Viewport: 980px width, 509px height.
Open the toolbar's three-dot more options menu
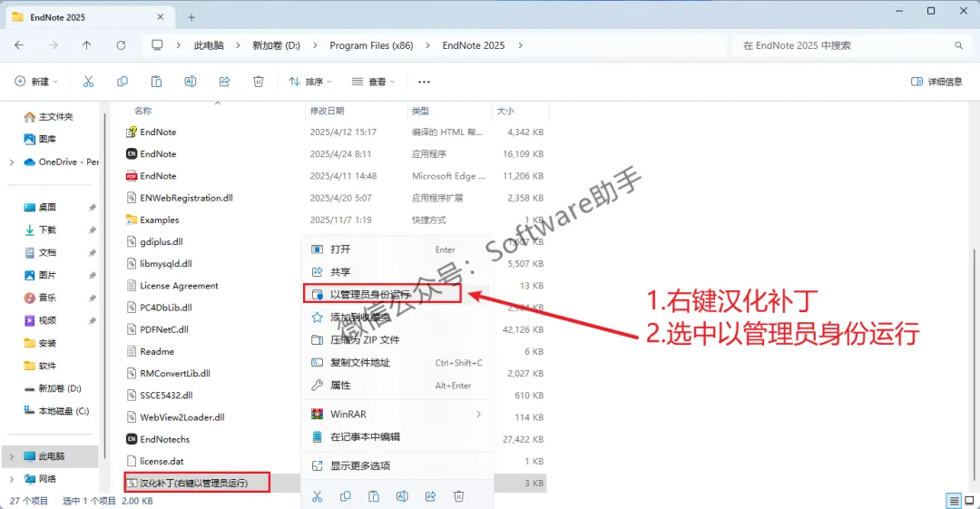point(424,82)
